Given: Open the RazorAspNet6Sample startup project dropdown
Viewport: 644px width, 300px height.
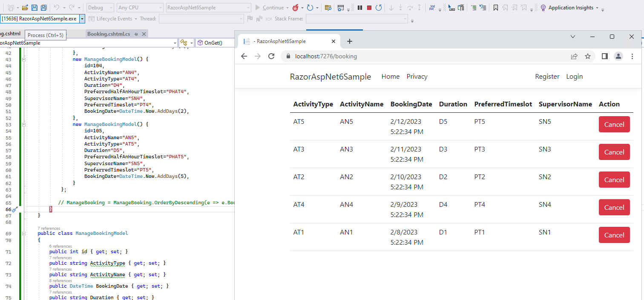Looking at the screenshot, I should pos(209,8).
